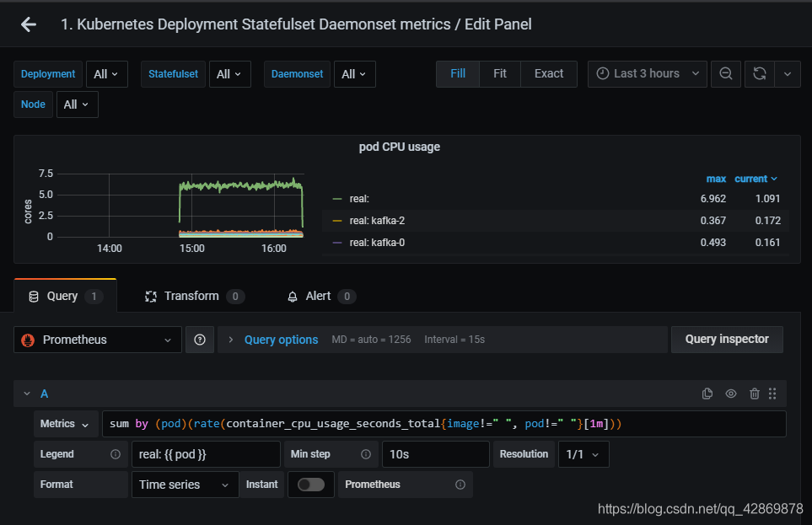Sort legend by max column
The height and width of the screenshot is (525, 812).
(716, 179)
